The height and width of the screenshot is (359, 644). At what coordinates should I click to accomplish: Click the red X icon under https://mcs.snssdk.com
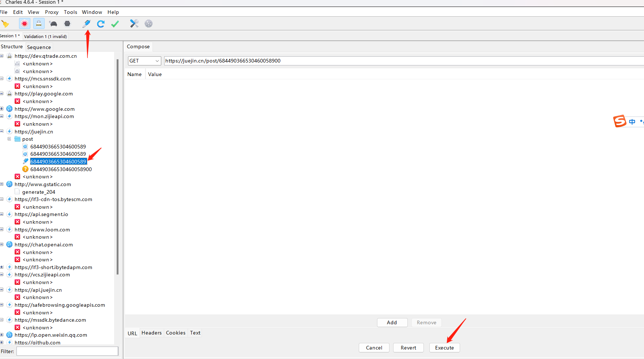click(x=17, y=86)
